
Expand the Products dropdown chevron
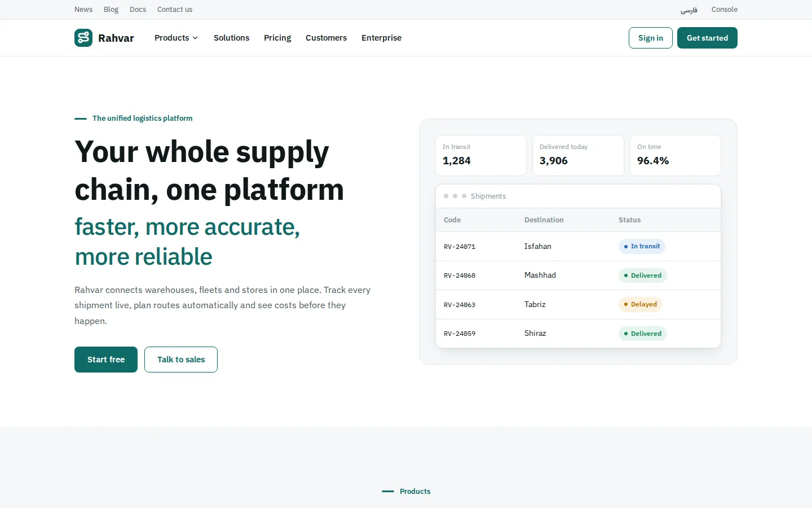pyautogui.click(x=195, y=38)
